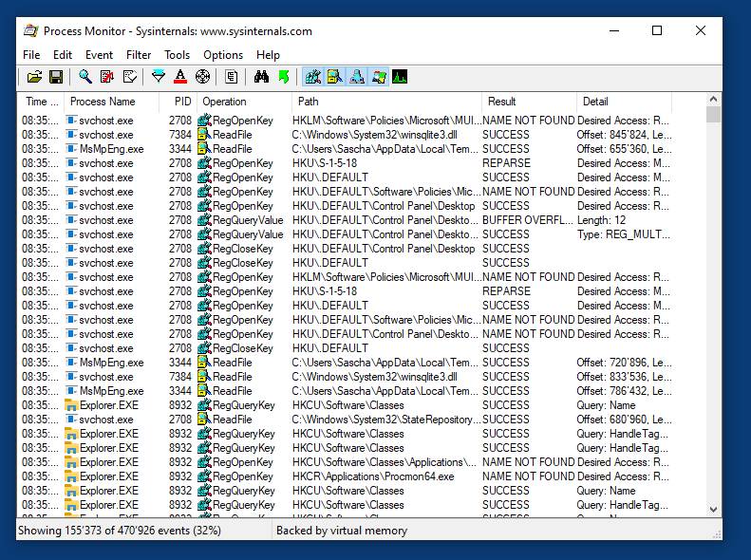This screenshot has width=751, height=560.
Task: Click the Backed by virtual memory status text
Action: pos(342,531)
